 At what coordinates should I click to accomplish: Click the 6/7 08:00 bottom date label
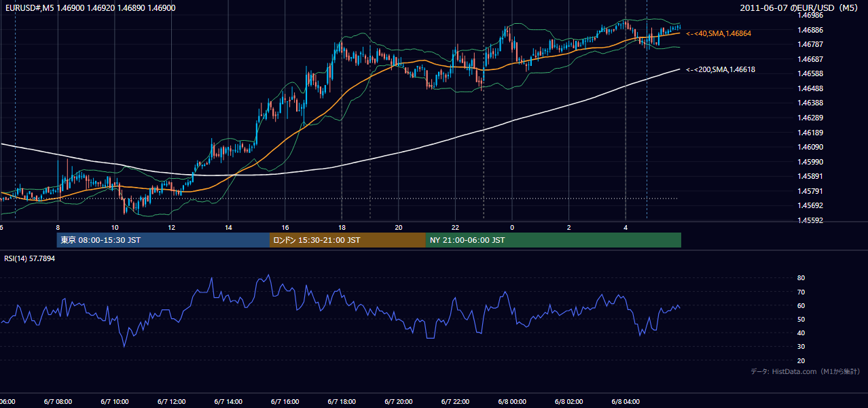point(58,402)
